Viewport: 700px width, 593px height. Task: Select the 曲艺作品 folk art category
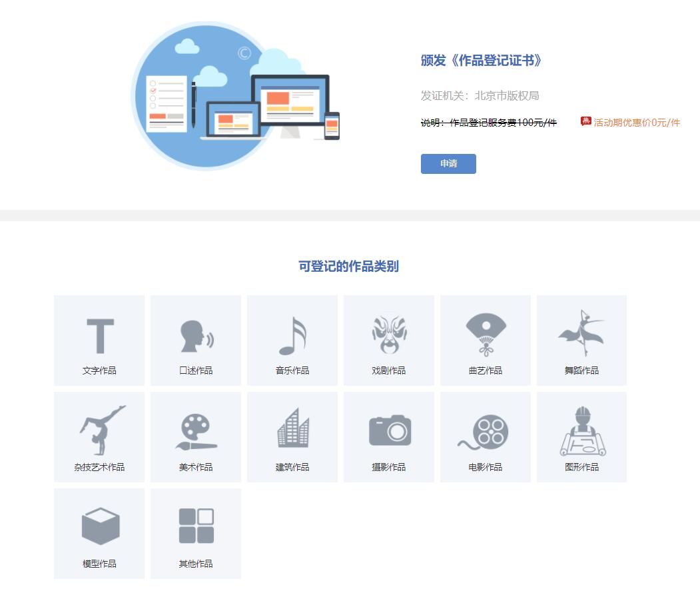[x=485, y=340]
